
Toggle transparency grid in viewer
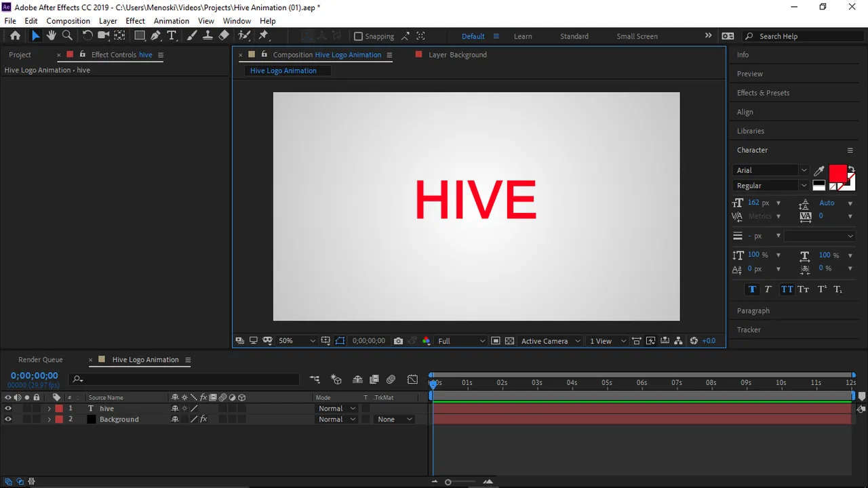click(509, 341)
